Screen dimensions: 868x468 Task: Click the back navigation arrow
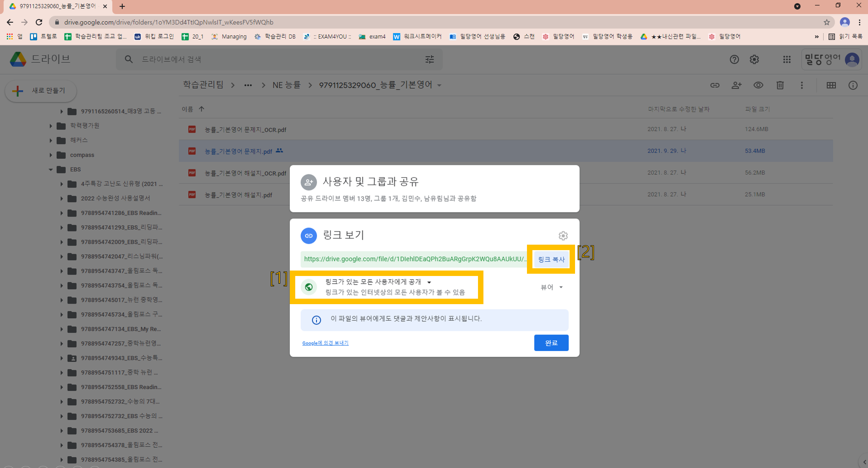coord(10,22)
